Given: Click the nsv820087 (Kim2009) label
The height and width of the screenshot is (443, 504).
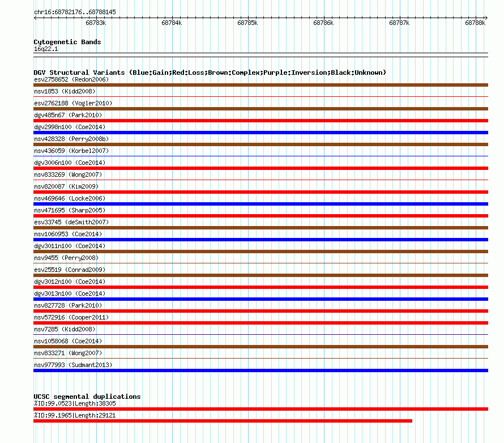Looking at the screenshot, I should (66, 186).
